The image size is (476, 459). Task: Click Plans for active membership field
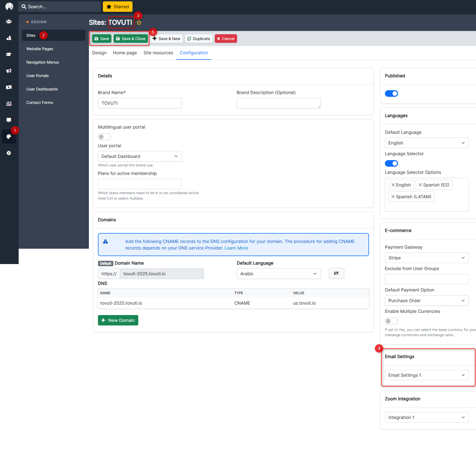click(140, 184)
